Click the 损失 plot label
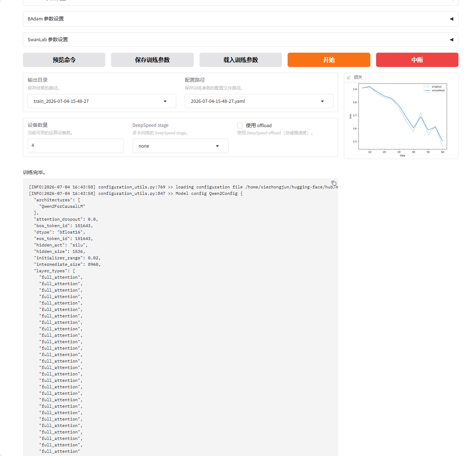 [x=358, y=77]
